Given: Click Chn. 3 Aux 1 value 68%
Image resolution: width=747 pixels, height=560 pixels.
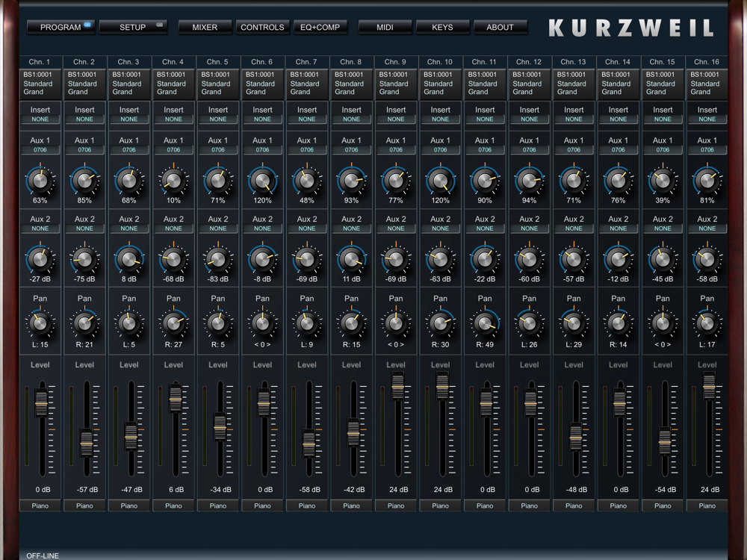Looking at the screenshot, I should click(129, 200).
